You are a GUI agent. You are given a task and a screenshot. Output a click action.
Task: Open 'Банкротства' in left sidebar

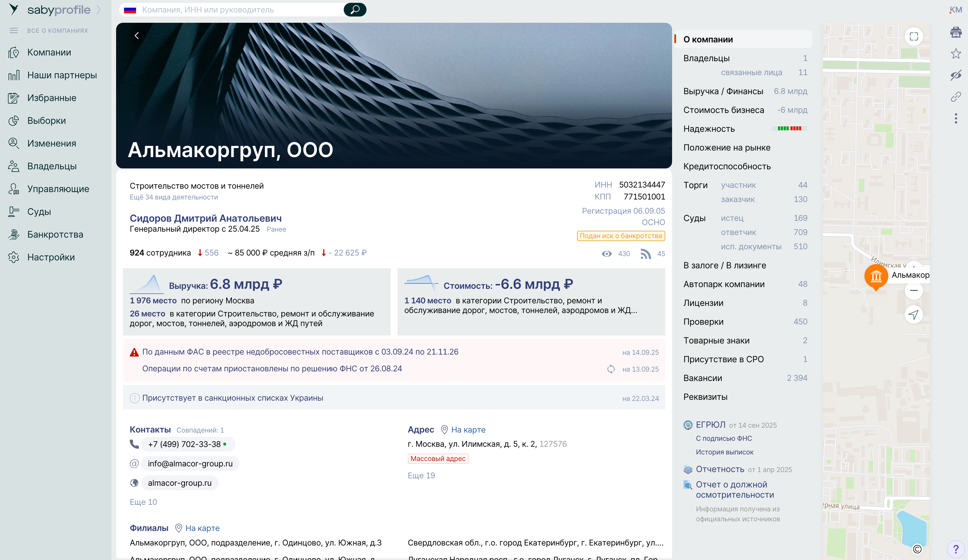click(x=55, y=234)
